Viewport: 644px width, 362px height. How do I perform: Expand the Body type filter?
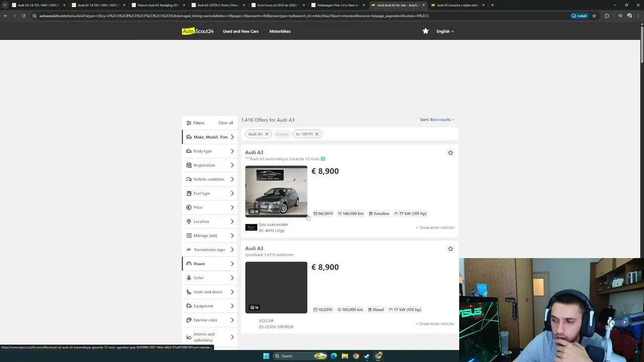coord(209,151)
